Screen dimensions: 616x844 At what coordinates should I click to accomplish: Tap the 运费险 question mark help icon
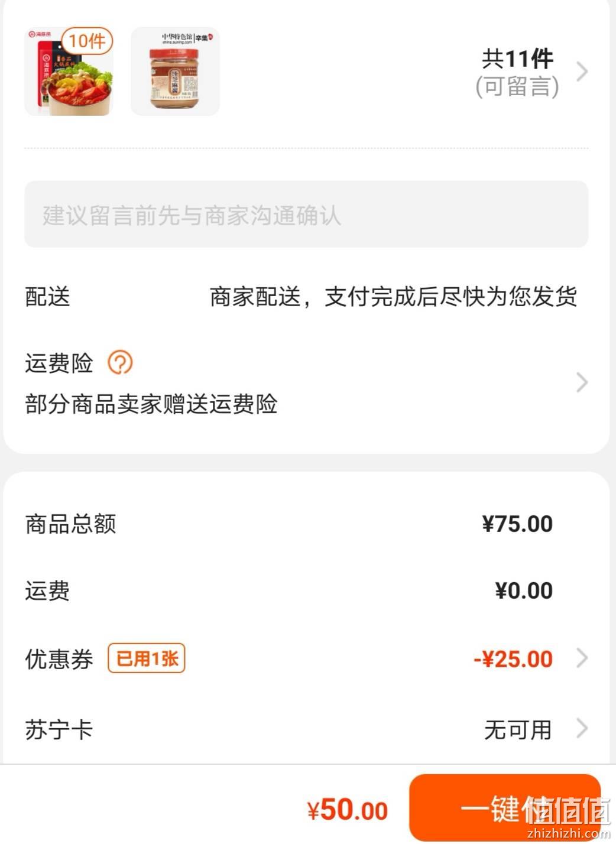tap(120, 362)
